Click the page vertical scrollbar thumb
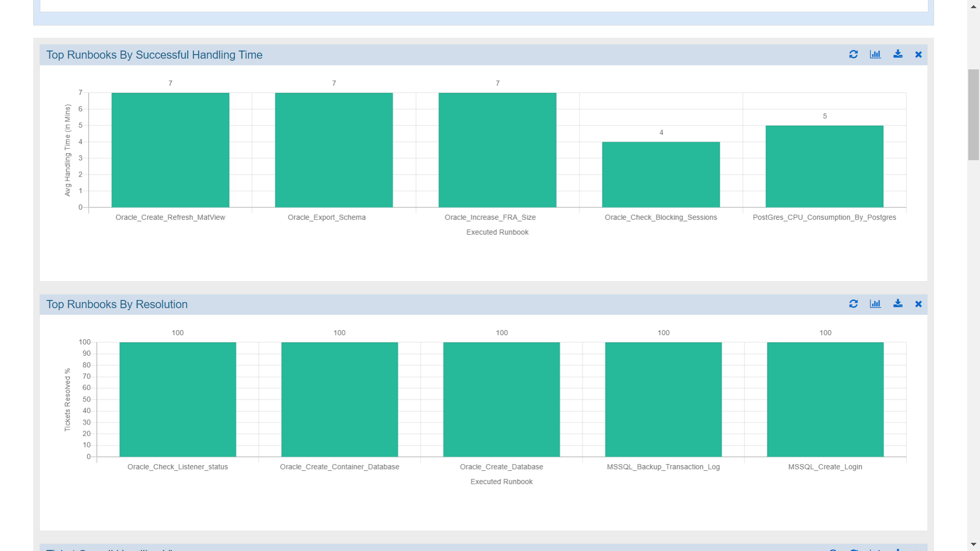The height and width of the screenshot is (551, 980). (x=973, y=115)
